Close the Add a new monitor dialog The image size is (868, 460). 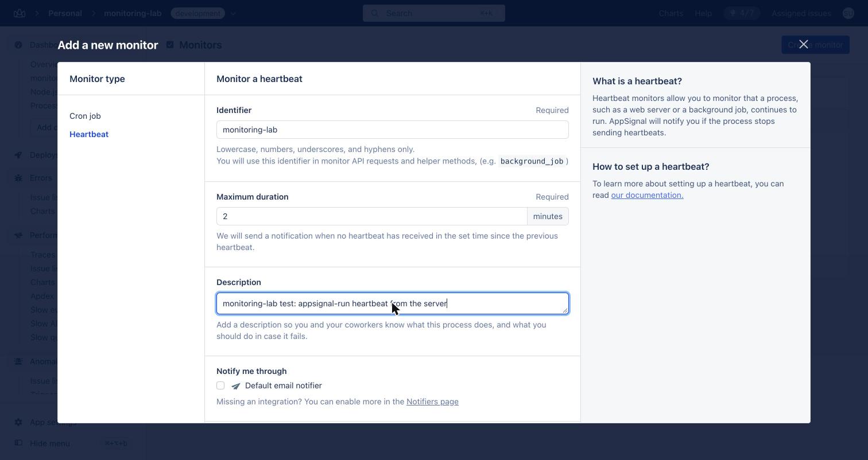coord(803,44)
